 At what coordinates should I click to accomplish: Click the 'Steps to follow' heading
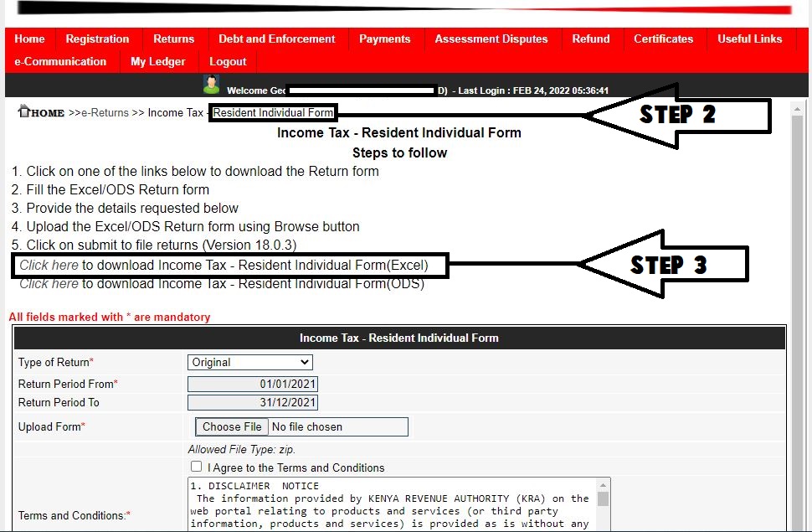400,153
